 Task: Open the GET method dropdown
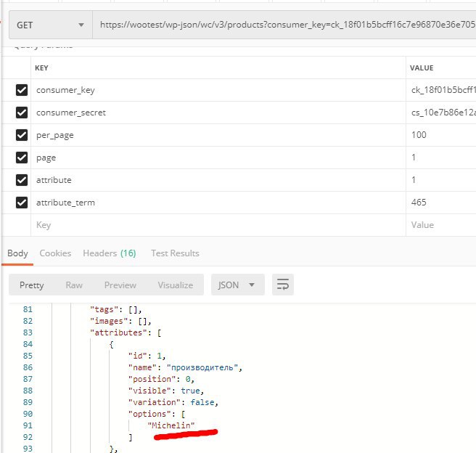[x=49, y=25]
